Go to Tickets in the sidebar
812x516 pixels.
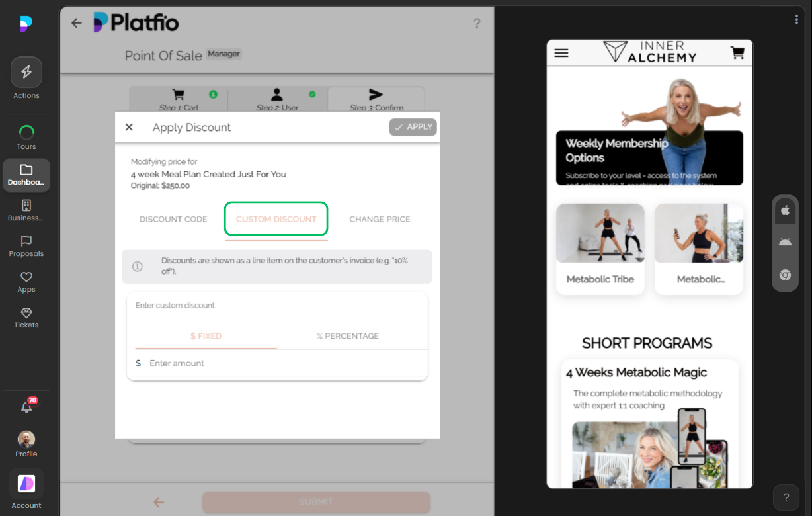pyautogui.click(x=26, y=313)
